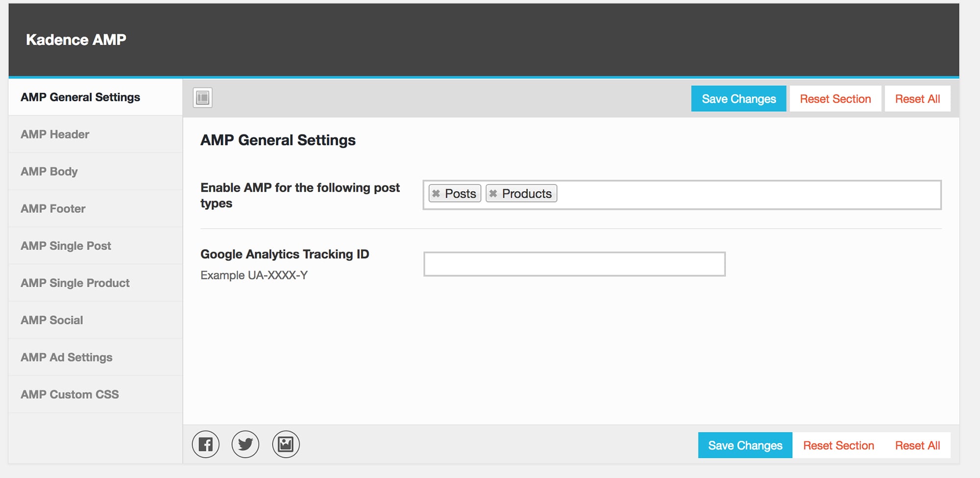Click the Twitter icon near the footer
The image size is (980, 478).
pyautogui.click(x=245, y=444)
